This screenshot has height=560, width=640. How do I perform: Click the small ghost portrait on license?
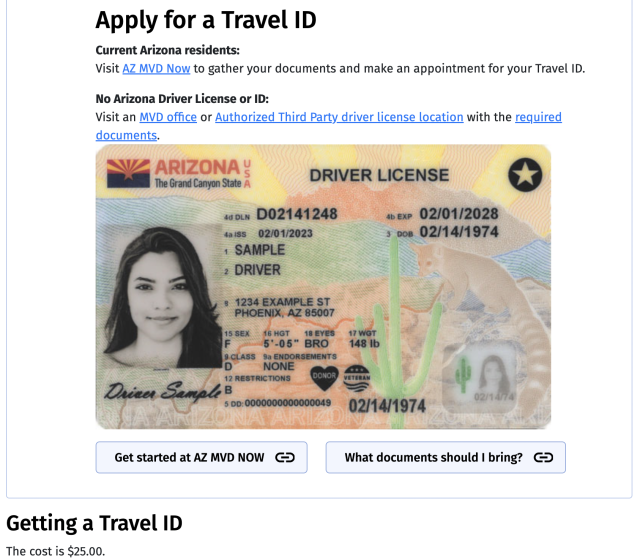point(494,374)
